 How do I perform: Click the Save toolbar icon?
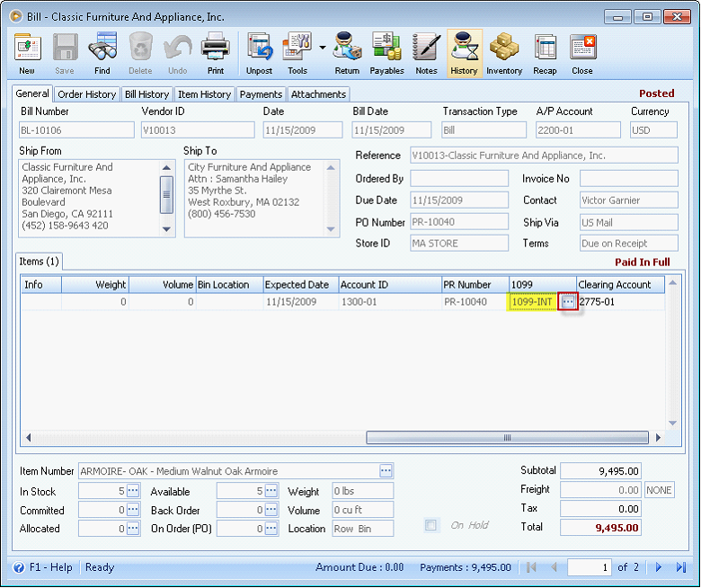coord(65,54)
